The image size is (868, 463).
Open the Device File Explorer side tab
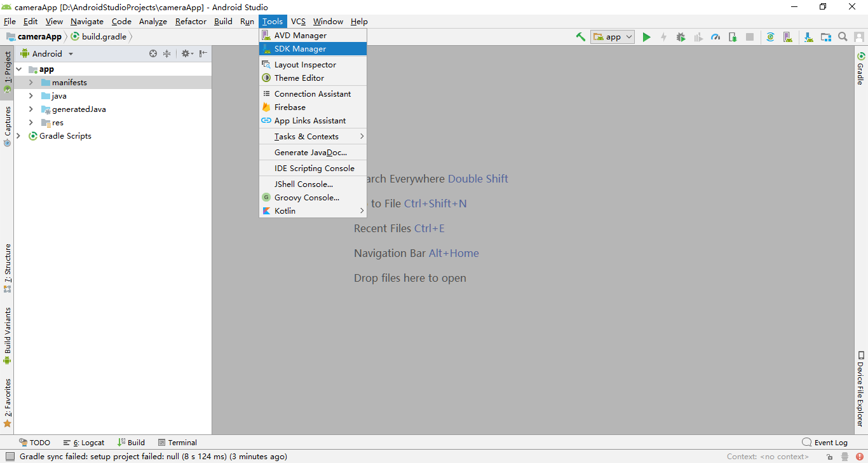[861, 389]
